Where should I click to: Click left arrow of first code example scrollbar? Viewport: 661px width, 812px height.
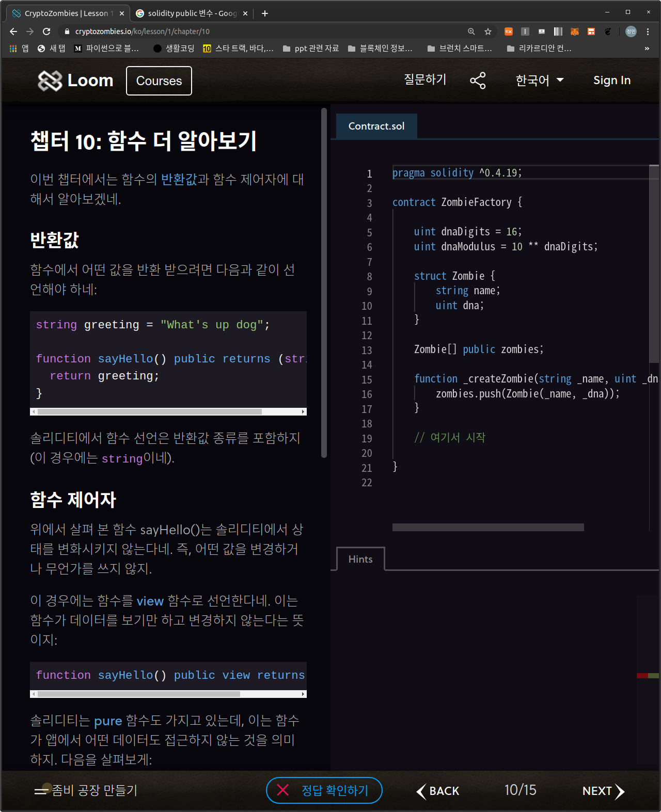click(x=34, y=412)
